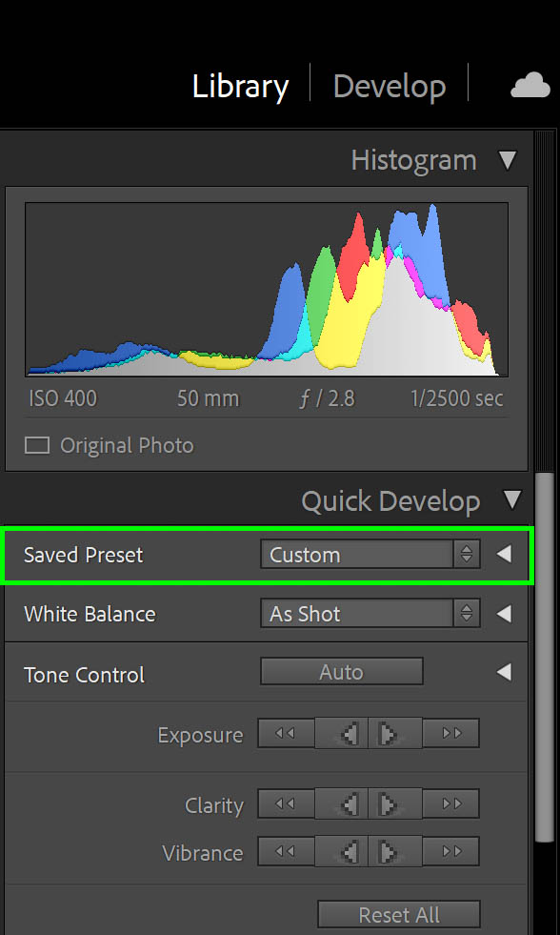Open the White Balance As Shot dropdown

pos(370,614)
